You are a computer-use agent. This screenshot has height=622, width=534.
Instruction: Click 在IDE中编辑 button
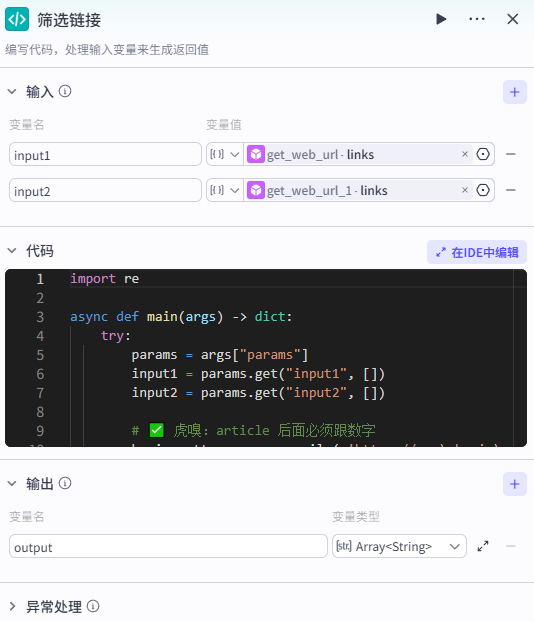[x=477, y=252]
